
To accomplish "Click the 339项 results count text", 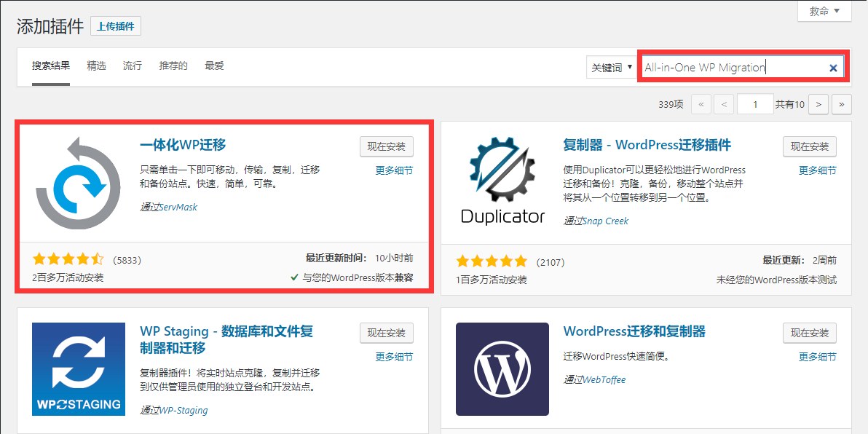I will [671, 104].
